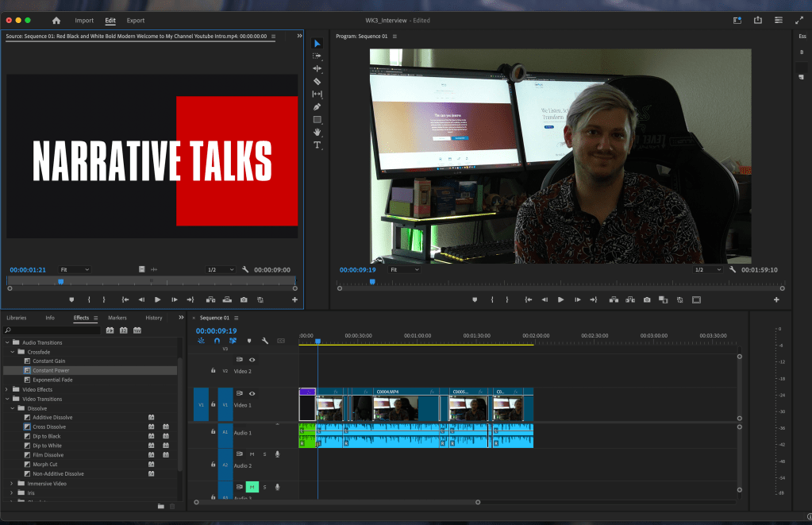
Task: Select the Cross Dissolve transition
Action: tap(49, 427)
